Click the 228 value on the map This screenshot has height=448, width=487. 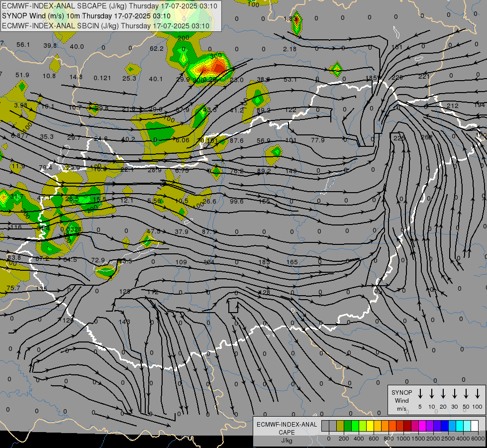point(397,77)
